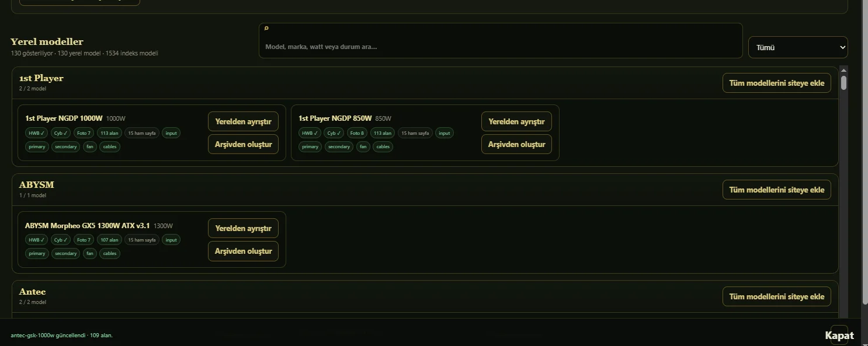Click the model list scroll-up arrow
Viewport: 868px width, 346px height.
[843, 70]
